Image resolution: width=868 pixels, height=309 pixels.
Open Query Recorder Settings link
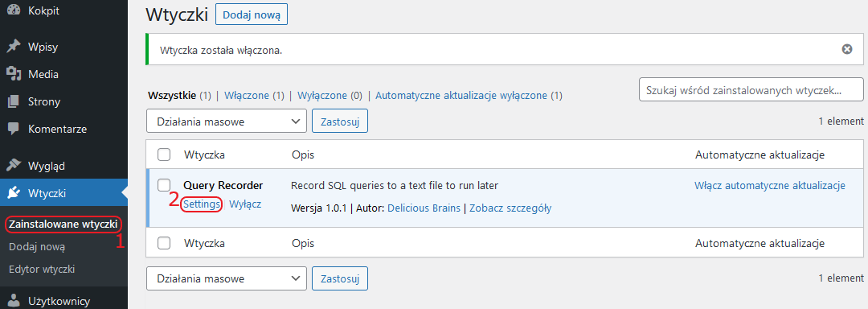(x=202, y=204)
